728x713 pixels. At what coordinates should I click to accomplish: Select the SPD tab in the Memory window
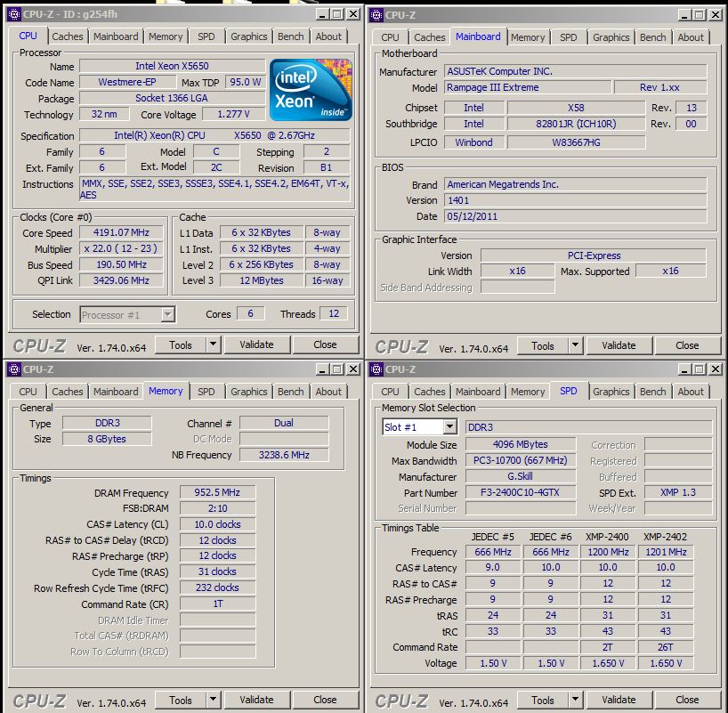click(x=206, y=392)
